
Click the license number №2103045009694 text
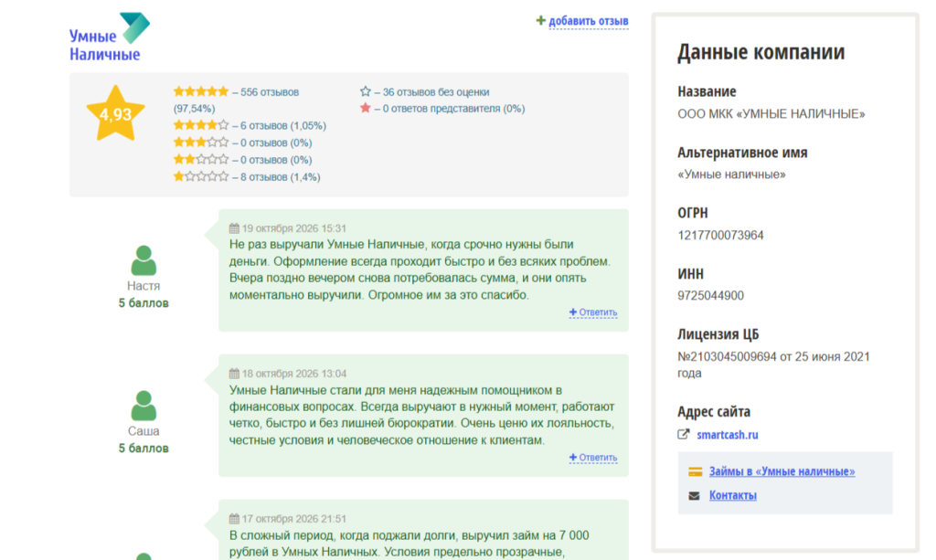(x=727, y=356)
